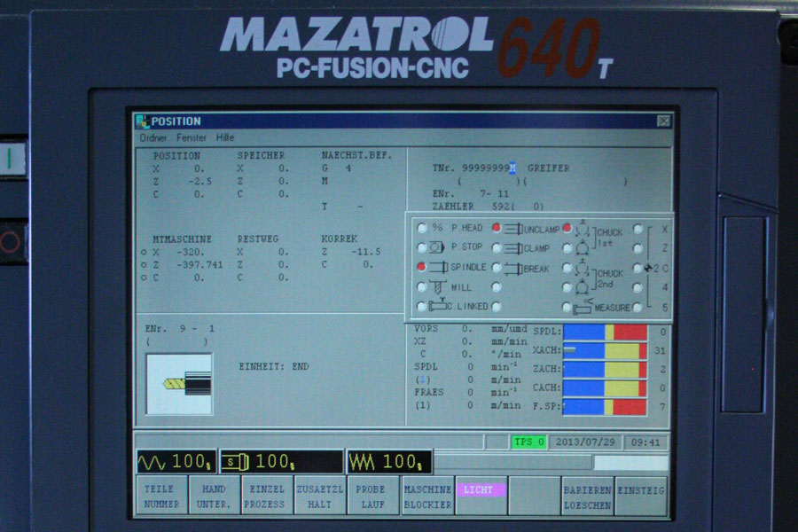Viewport: 798px width, 532px height.
Task: Click the MILL tool icon
Action: pos(438,287)
